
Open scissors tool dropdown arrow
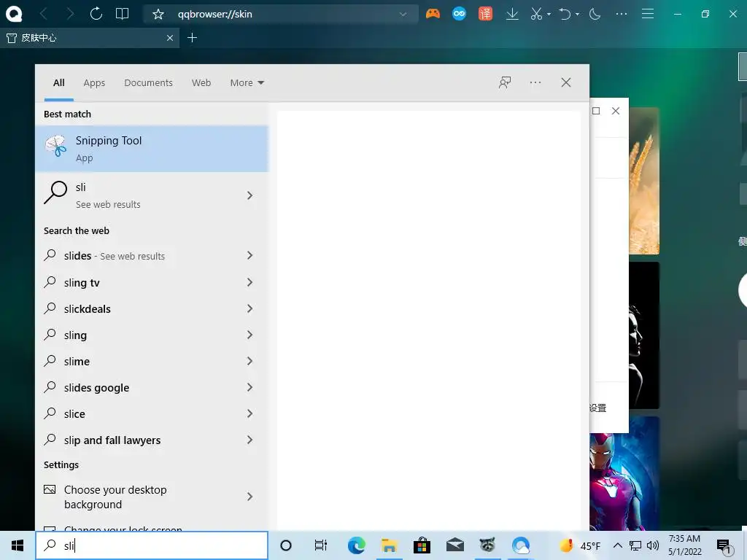pos(549,15)
